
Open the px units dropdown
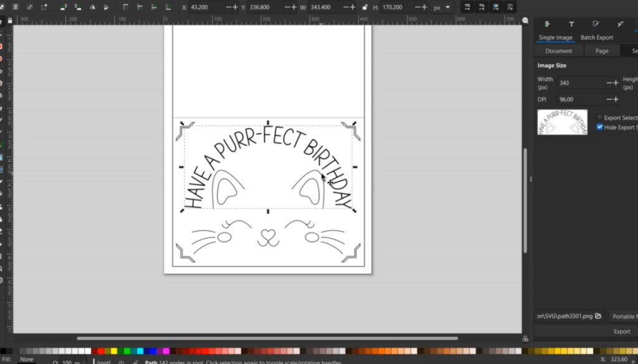(x=440, y=7)
